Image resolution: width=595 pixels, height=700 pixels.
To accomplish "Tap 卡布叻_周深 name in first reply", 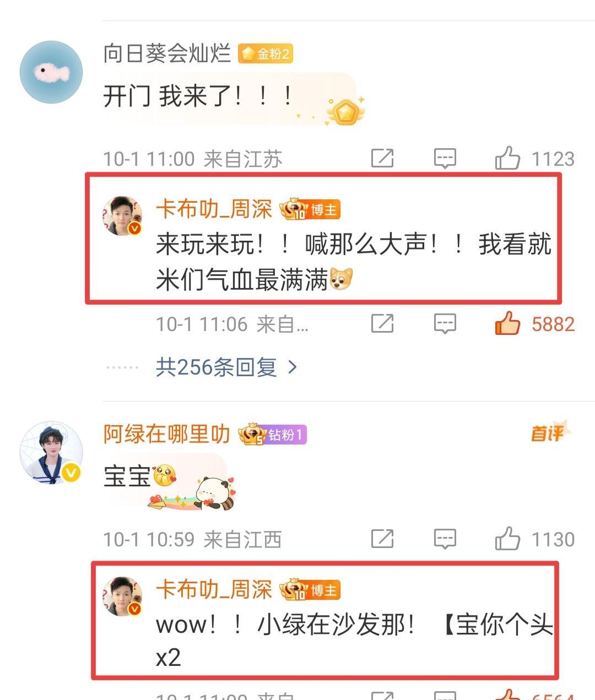I will (x=214, y=209).
